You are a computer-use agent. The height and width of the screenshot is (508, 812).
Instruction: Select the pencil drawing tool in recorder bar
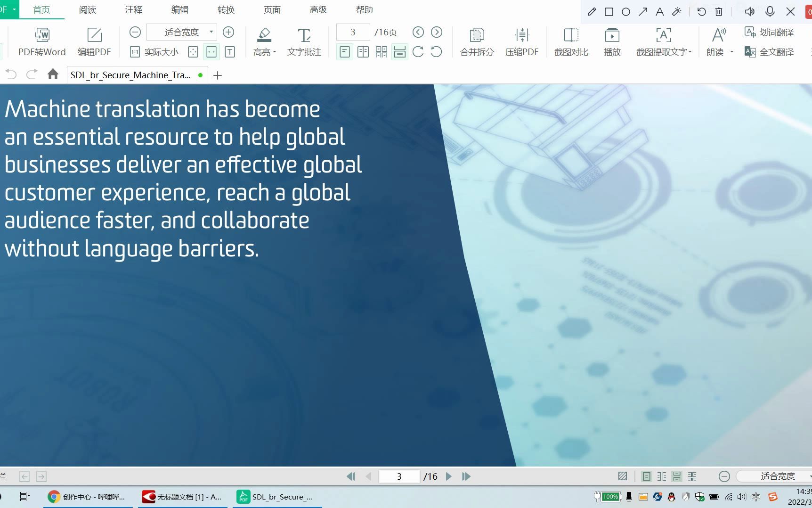pyautogui.click(x=592, y=12)
